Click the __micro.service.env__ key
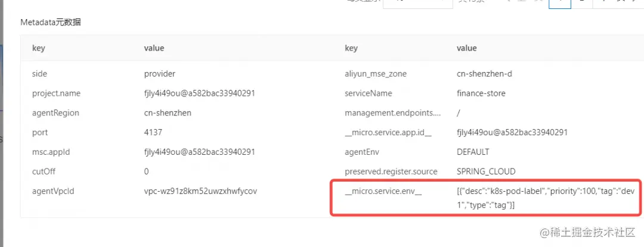 click(x=383, y=191)
